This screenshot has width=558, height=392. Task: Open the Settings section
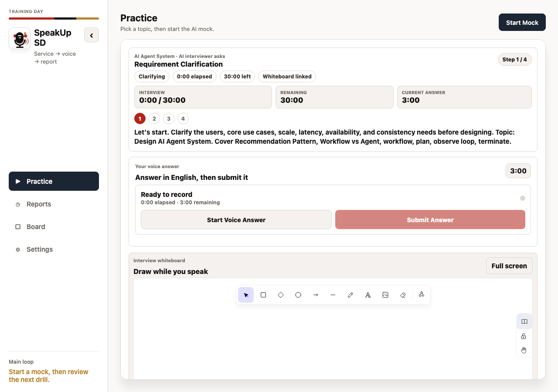click(x=54, y=249)
